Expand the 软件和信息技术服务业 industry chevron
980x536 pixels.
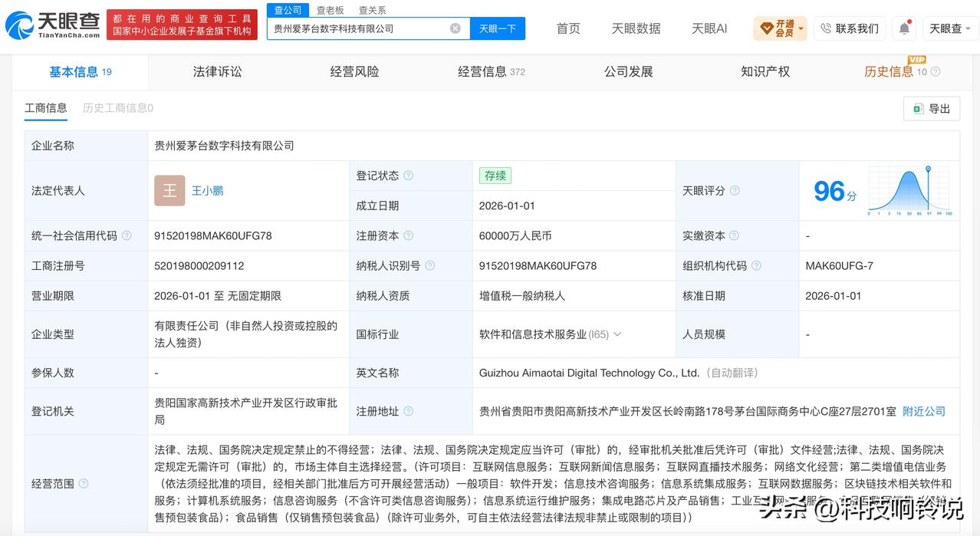coord(617,334)
